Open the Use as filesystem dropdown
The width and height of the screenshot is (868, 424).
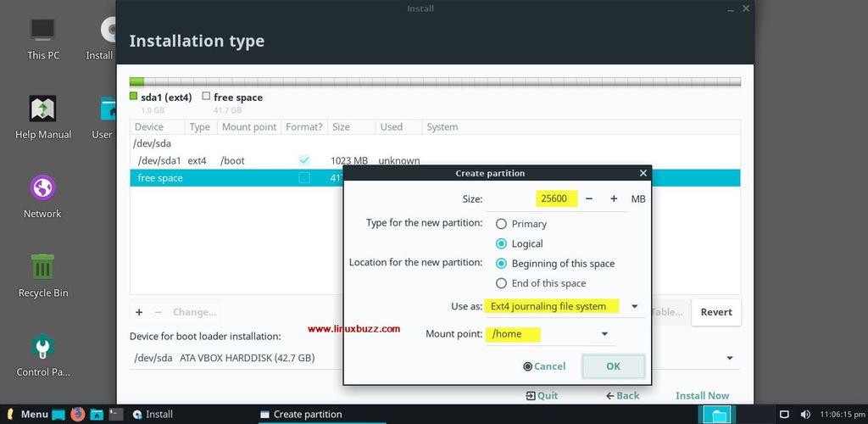tap(565, 307)
